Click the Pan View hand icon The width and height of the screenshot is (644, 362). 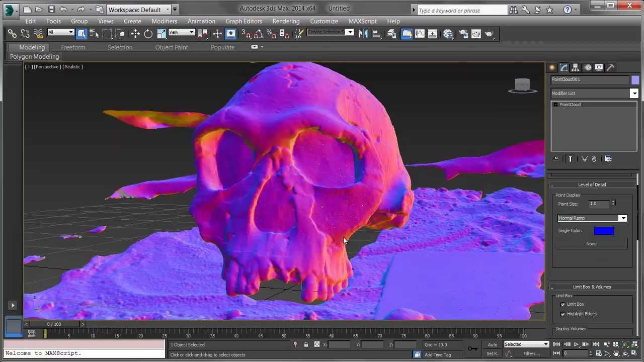tap(616, 353)
